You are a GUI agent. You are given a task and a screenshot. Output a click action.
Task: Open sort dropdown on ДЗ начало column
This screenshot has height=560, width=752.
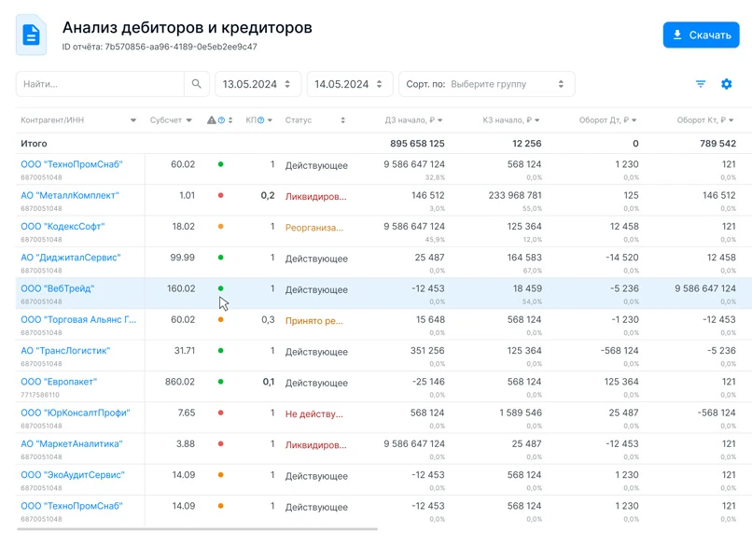click(441, 121)
